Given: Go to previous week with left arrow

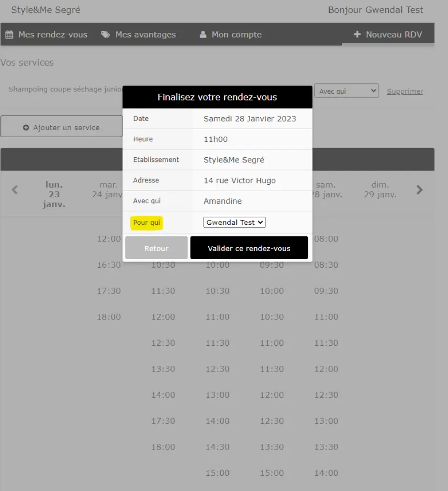Looking at the screenshot, I should (x=15, y=190).
